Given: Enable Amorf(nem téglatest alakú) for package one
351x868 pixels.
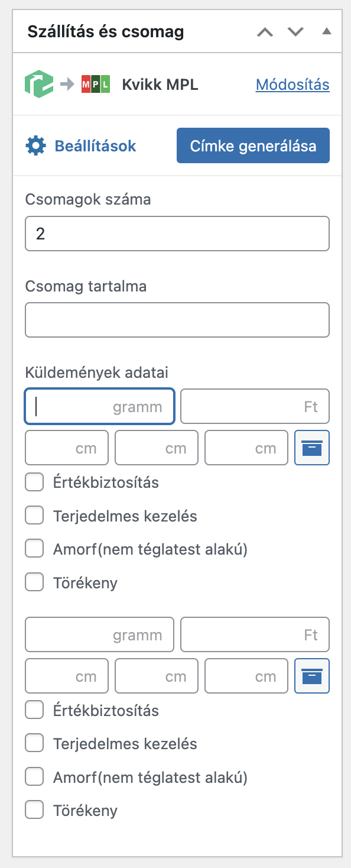Looking at the screenshot, I should [x=34, y=548].
